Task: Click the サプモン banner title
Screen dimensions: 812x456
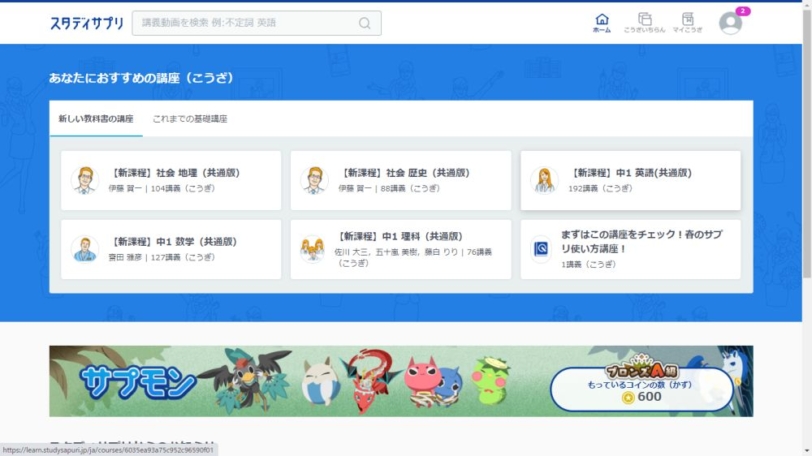Action: point(139,383)
